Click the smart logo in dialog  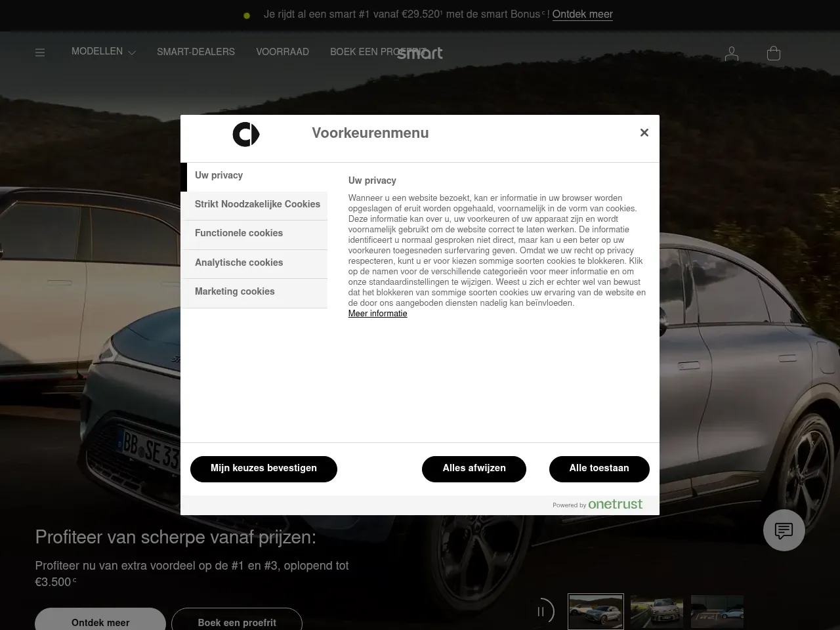click(246, 135)
